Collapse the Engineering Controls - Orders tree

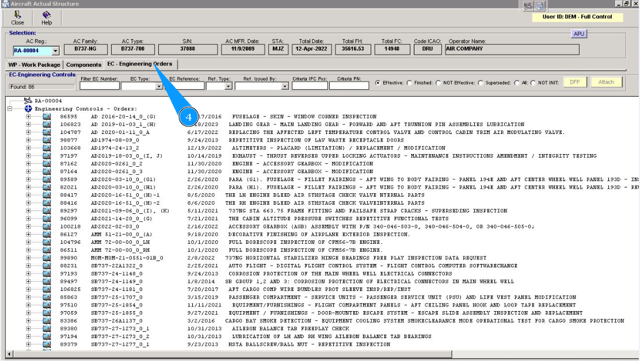(10, 109)
